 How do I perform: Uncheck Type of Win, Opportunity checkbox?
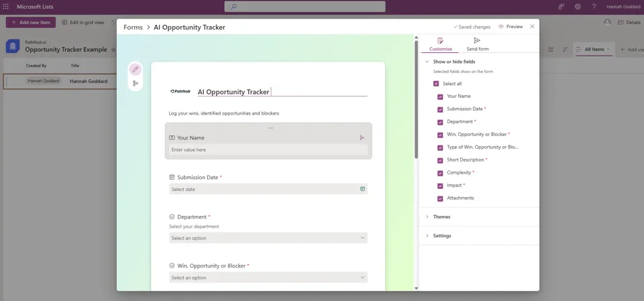[440, 148]
